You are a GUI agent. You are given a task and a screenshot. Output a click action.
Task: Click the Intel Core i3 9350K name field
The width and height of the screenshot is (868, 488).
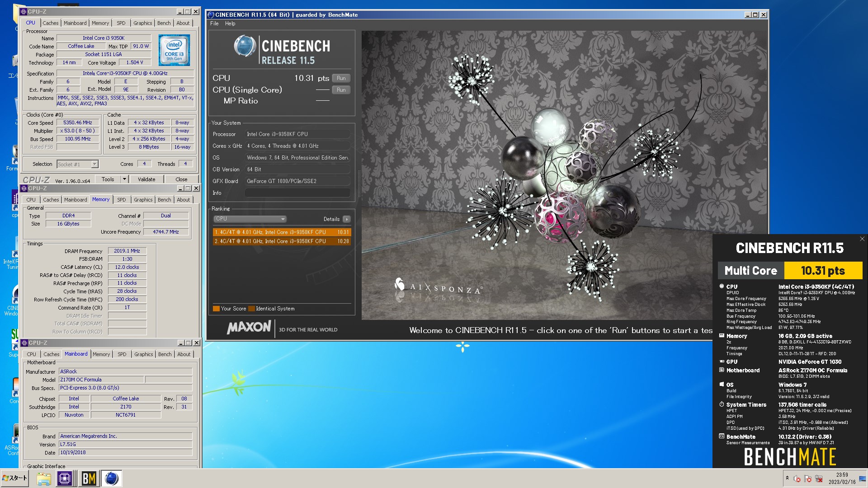pyautogui.click(x=104, y=38)
